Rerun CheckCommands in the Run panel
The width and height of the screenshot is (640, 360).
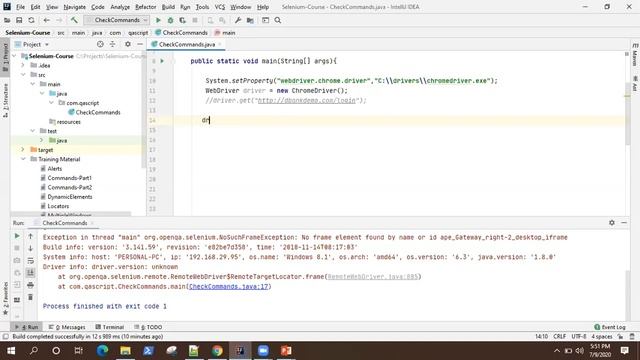(x=17, y=236)
